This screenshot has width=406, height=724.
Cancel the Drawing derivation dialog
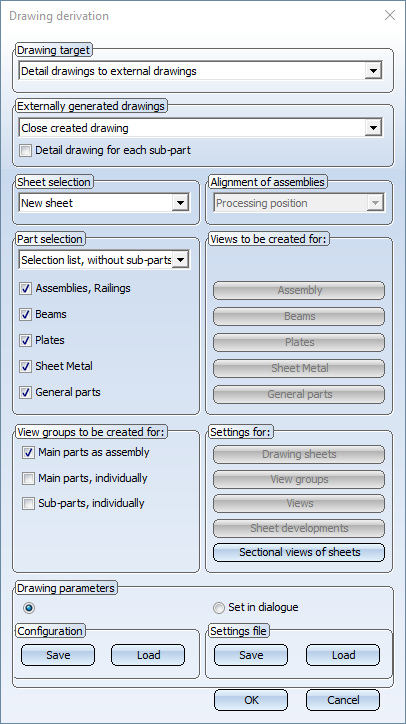(343, 700)
